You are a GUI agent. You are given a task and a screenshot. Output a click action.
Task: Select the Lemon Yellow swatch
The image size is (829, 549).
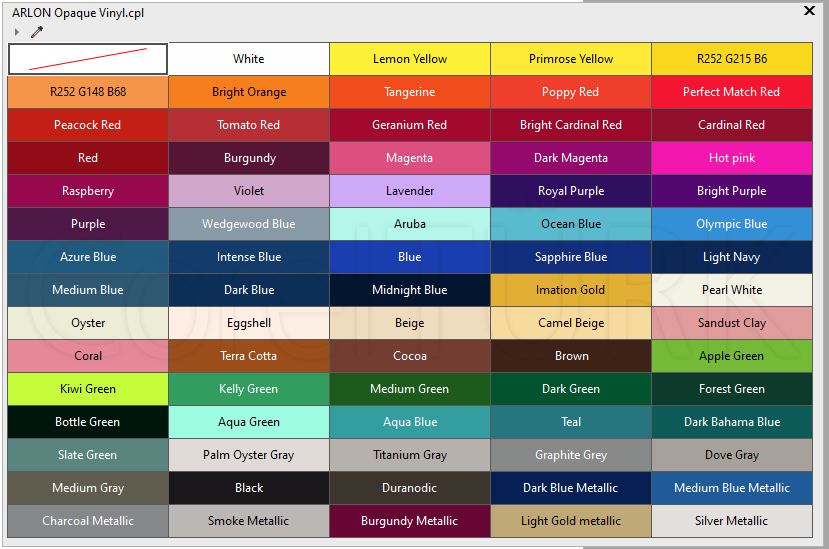point(410,59)
